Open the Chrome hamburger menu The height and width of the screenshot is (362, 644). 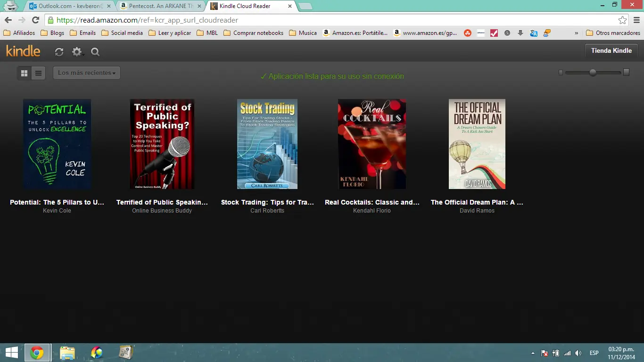click(636, 20)
